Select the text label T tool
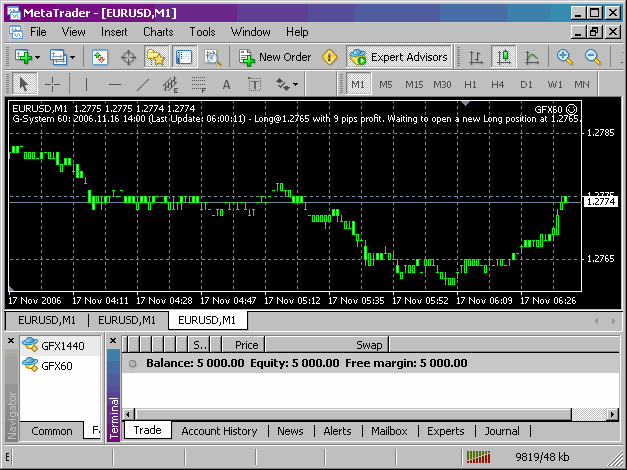 (x=254, y=84)
